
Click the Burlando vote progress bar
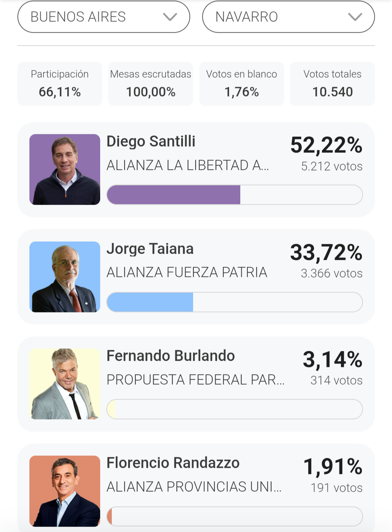click(234, 409)
